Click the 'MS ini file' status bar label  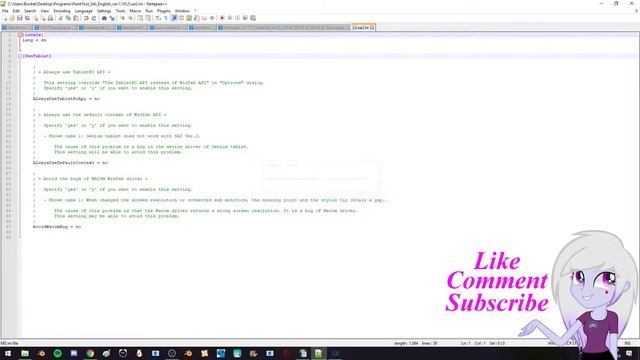(x=9, y=343)
